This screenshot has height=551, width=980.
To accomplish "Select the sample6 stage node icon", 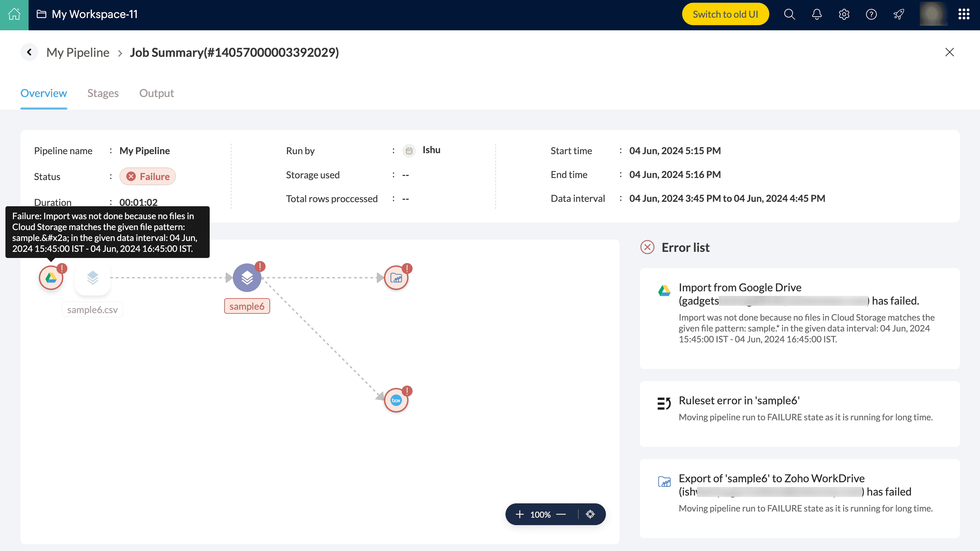I will coord(247,278).
